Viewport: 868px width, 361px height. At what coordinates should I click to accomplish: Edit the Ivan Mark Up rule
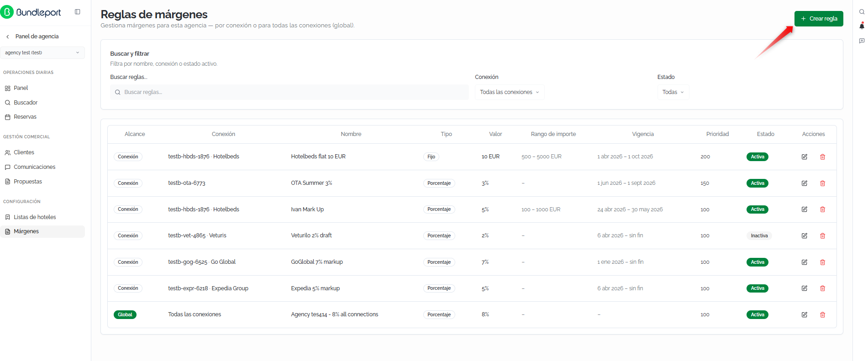coord(805,209)
